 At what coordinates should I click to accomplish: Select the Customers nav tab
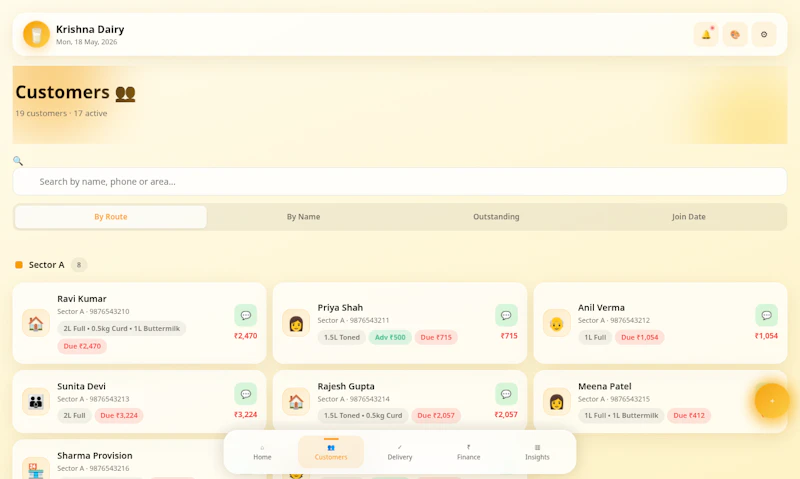[331, 452]
